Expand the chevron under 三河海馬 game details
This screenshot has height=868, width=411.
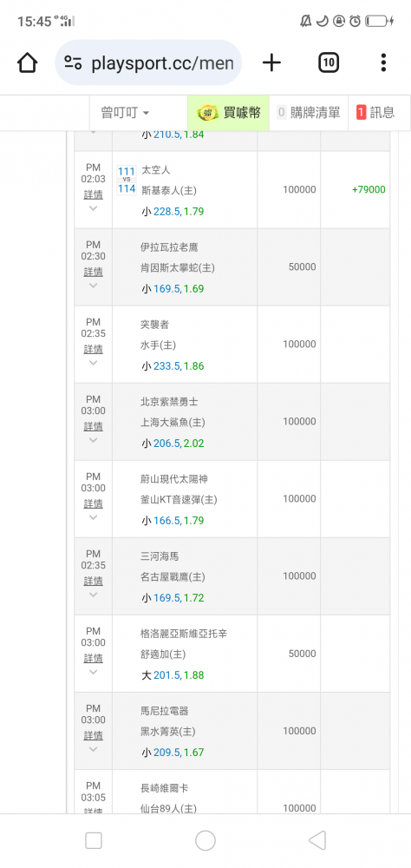coord(93,595)
